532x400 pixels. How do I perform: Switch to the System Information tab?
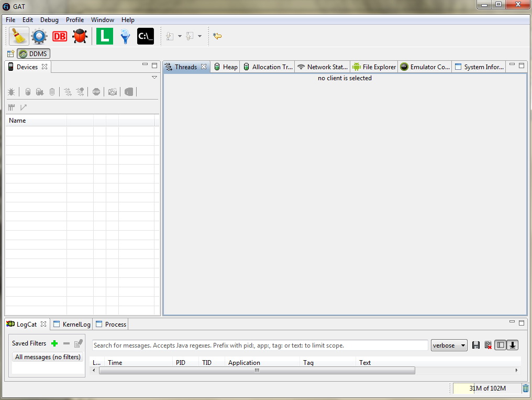(x=479, y=67)
